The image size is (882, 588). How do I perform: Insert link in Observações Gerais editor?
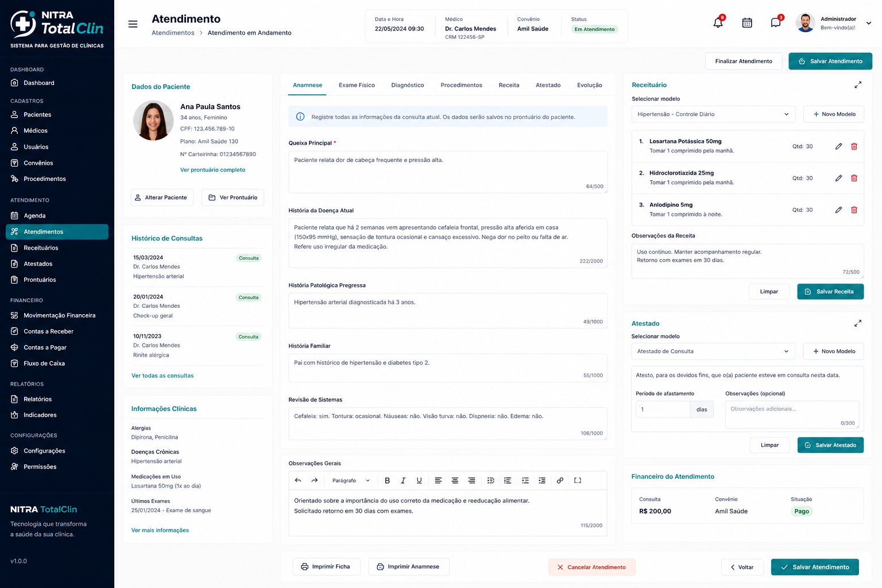(x=560, y=481)
